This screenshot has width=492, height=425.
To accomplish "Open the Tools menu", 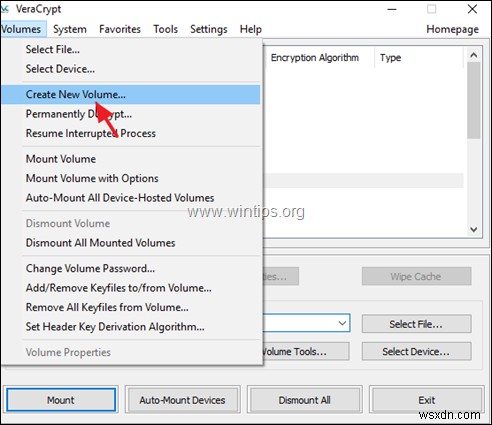I will [x=165, y=29].
